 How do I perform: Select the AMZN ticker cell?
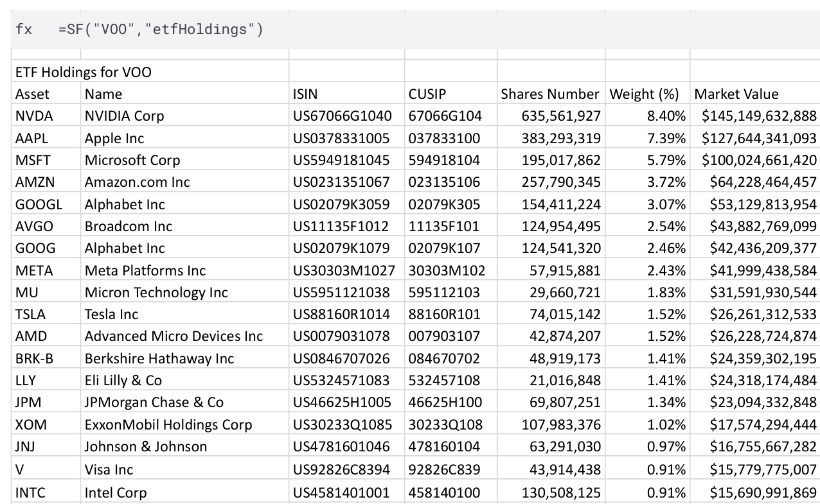pyautogui.click(x=46, y=182)
